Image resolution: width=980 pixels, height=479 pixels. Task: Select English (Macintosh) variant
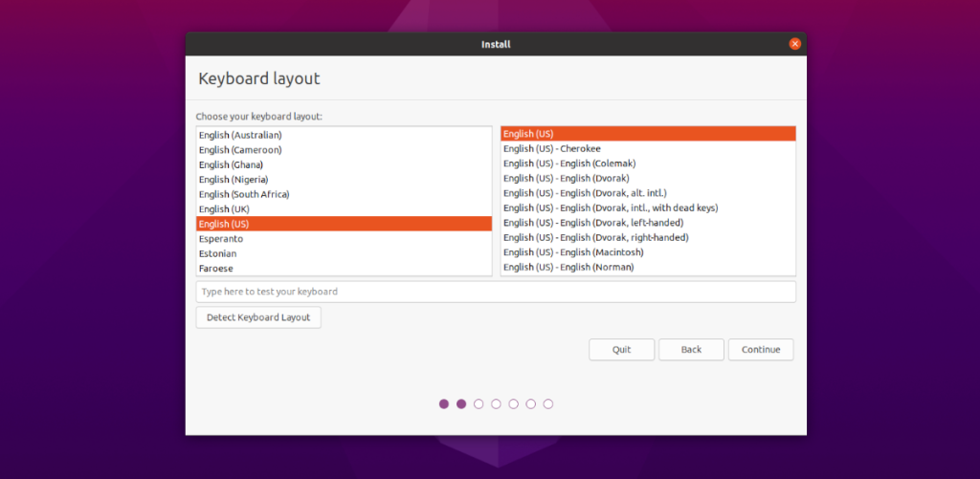tap(648, 252)
